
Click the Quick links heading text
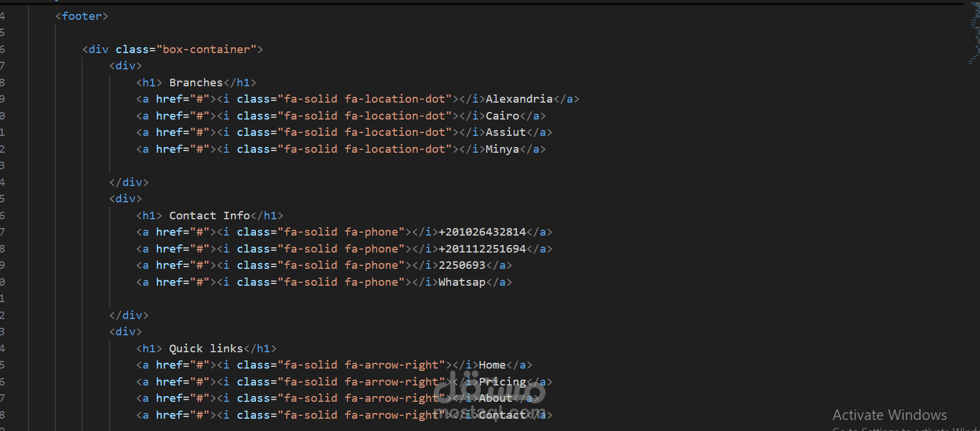click(x=206, y=349)
